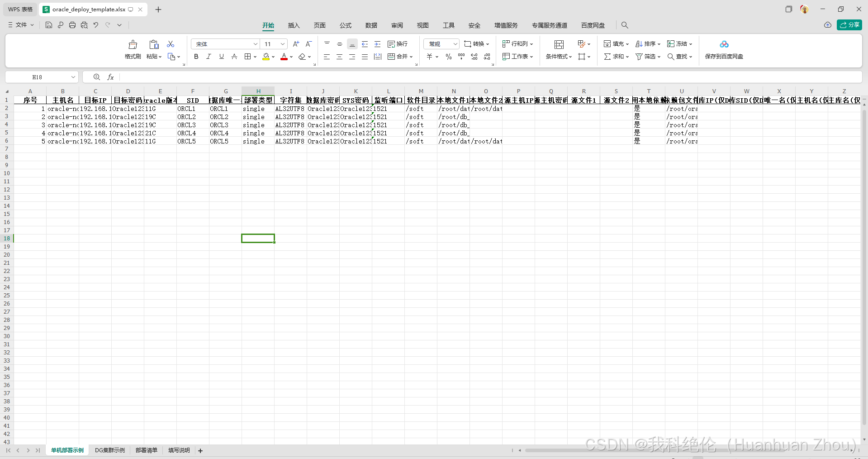Undo the last action

click(96, 25)
